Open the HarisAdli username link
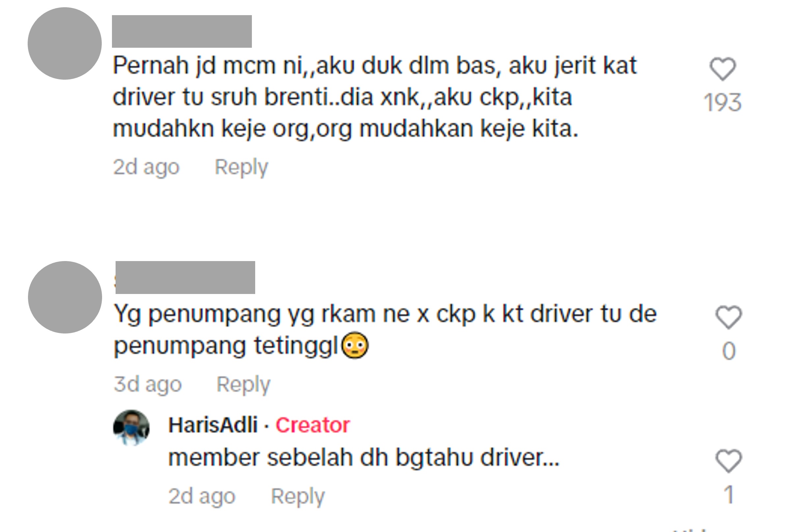Image resolution: width=809 pixels, height=532 pixels. point(213,425)
